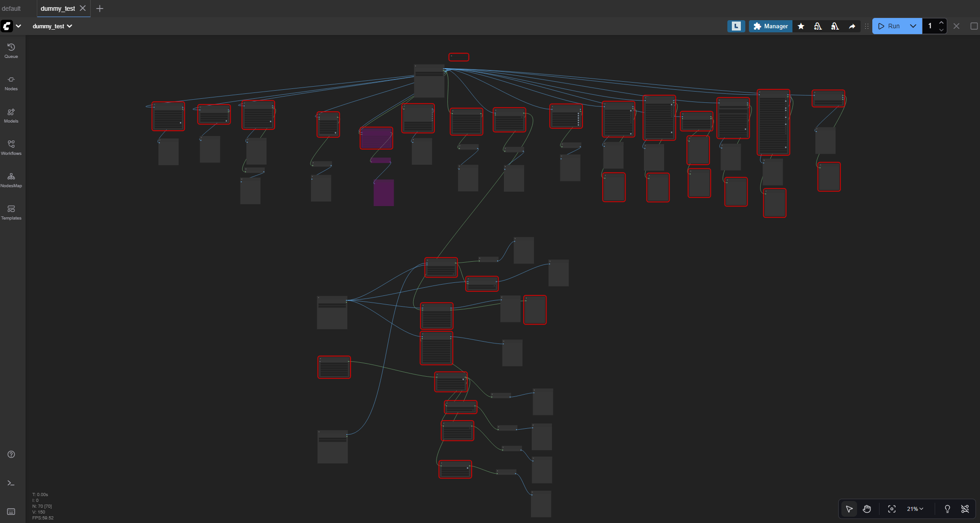The width and height of the screenshot is (980, 523).
Task: Open the NodesMap panel
Action: pyautogui.click(x=11, y=179)
